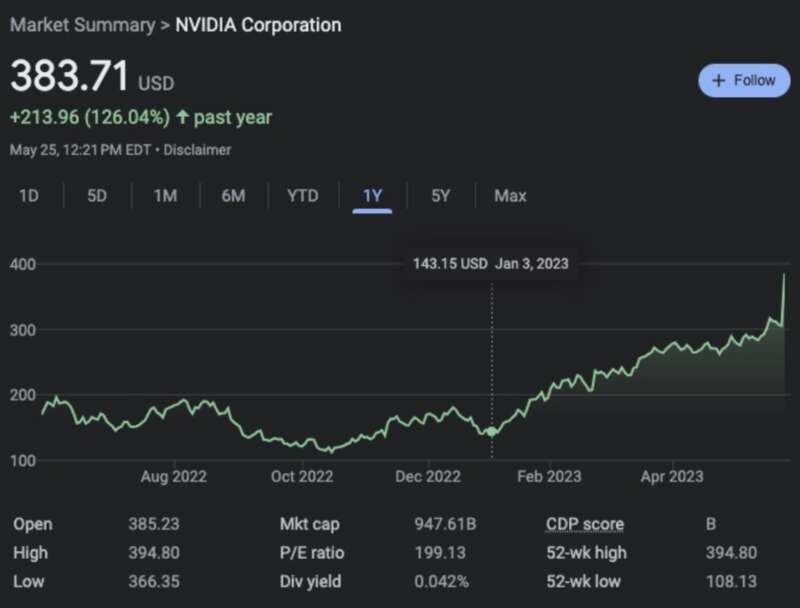Click the 52-wk high value 394.80
Screen dimensions: 800x608
pyautogui.click(x=732, y=552)
